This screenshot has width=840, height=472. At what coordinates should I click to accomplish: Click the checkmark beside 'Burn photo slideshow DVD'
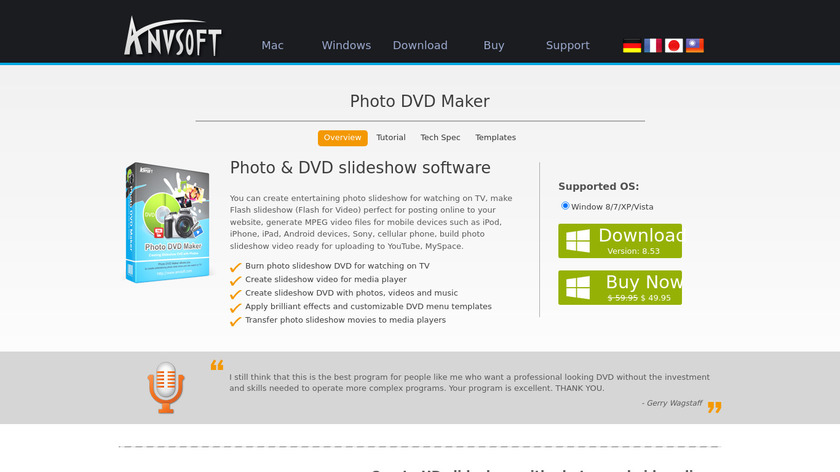click(235, 267)
